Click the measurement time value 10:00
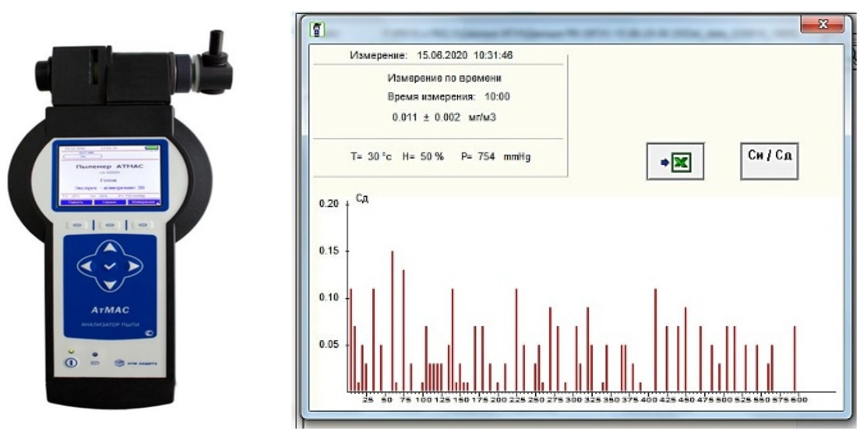 [496, 97]
